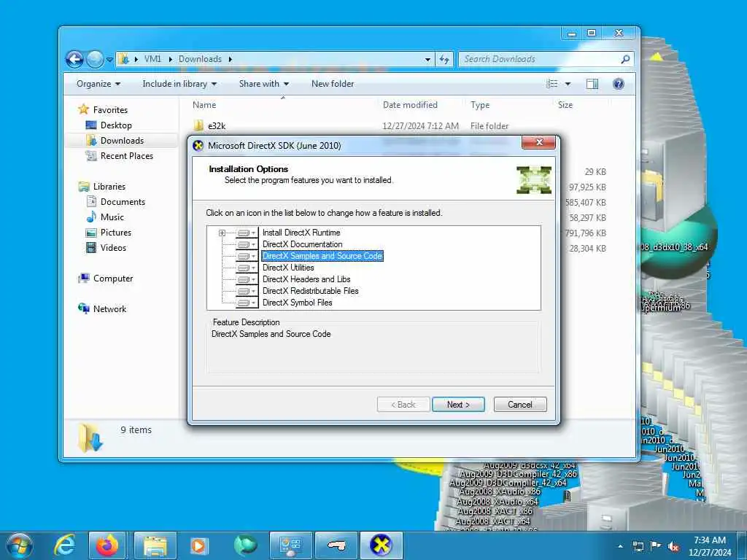Open DirectX Redistributable Files feature icon

pos(247,291)
